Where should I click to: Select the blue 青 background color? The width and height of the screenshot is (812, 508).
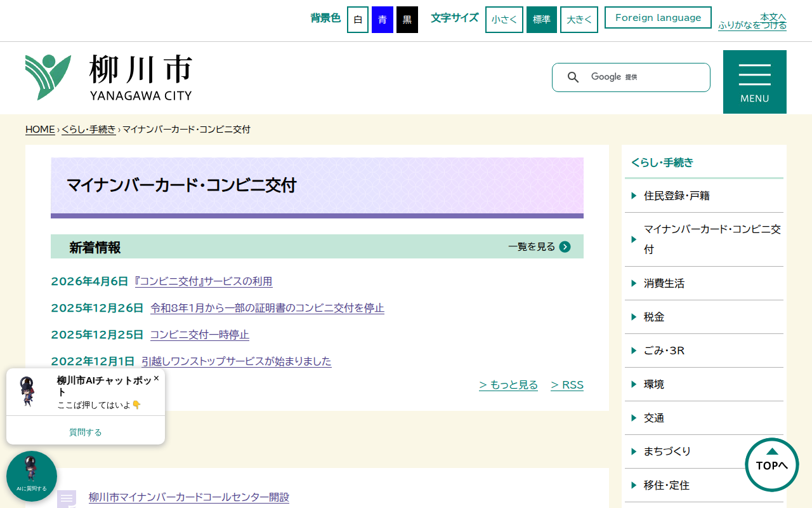[382, 20]
